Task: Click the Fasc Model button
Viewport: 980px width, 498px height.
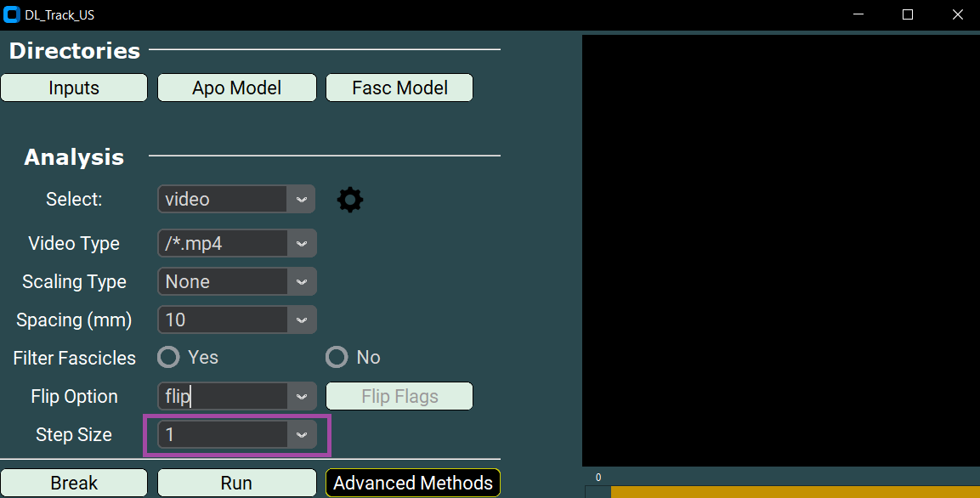Action: point(399,88)
